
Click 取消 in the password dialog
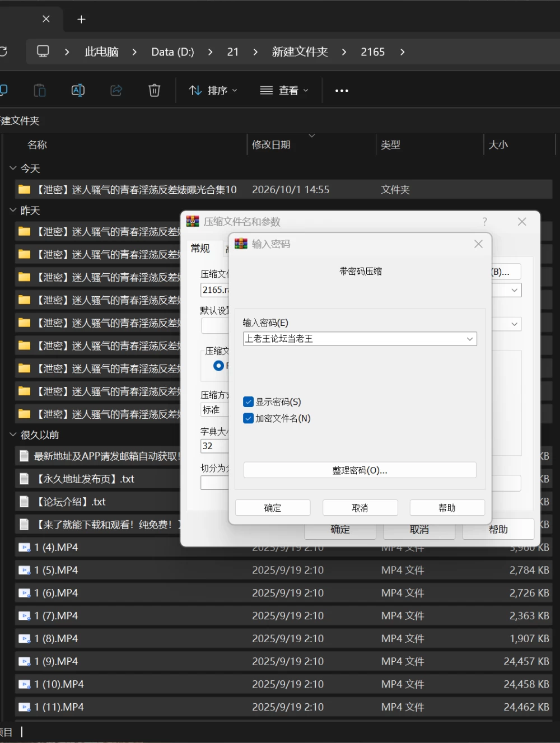point(360,508)
